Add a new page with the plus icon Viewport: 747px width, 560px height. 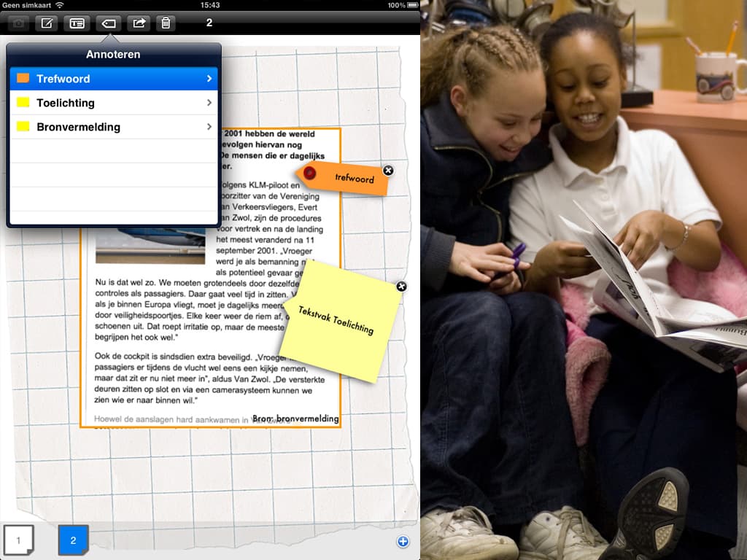[x=403, y=542]
